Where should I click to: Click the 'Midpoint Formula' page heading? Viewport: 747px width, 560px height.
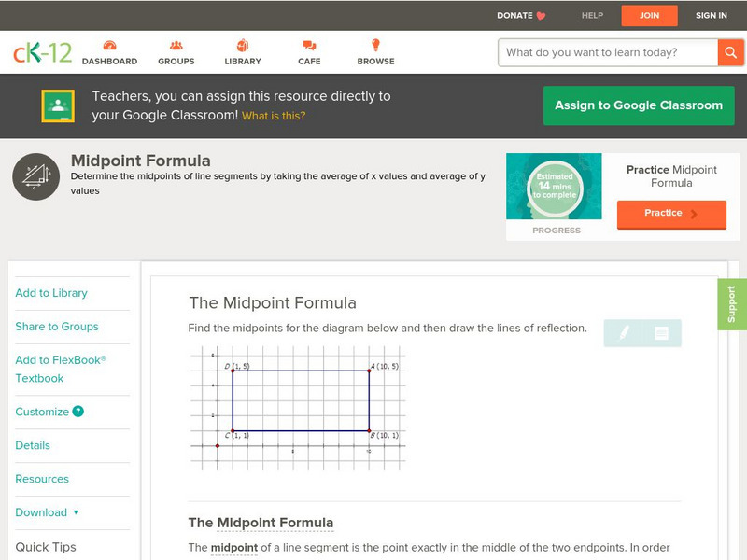click(141, 161)
